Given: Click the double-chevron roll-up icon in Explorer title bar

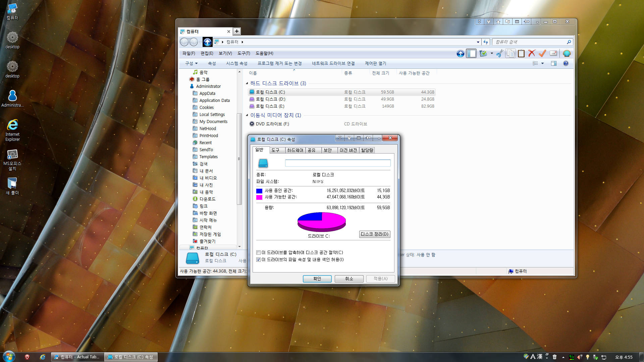Looking at the screenshot, I should point(479,21).
